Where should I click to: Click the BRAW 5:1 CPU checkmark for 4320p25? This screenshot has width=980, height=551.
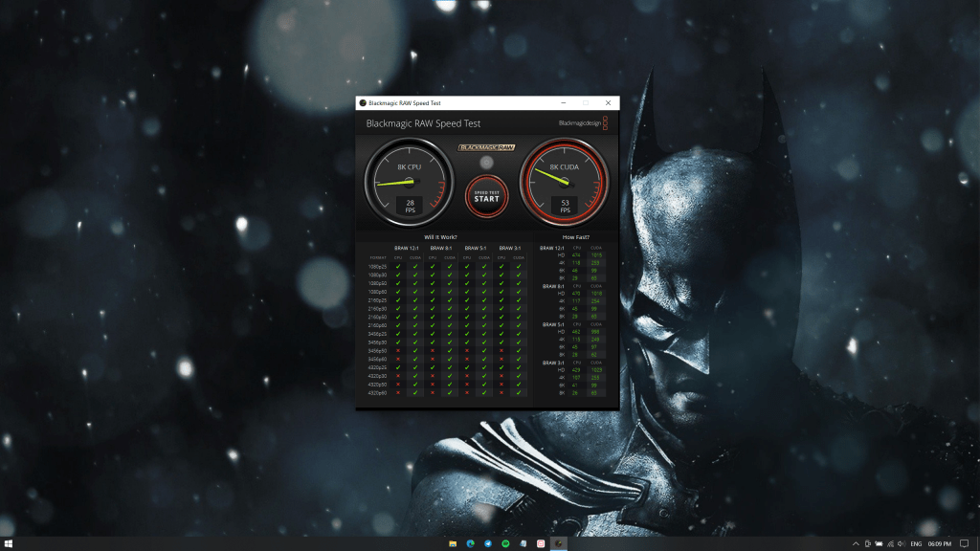(x=467, y=367)
